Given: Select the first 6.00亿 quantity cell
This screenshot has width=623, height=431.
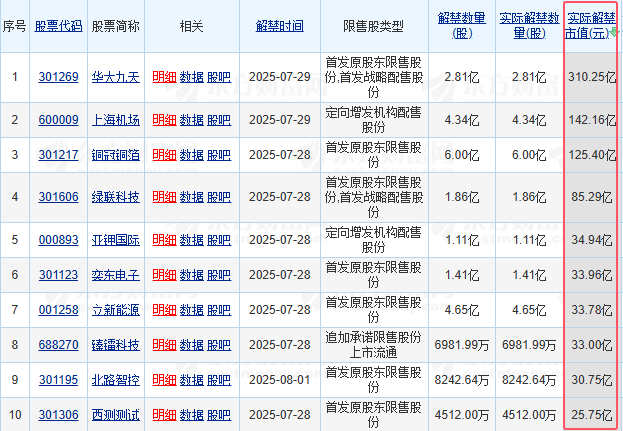Looking at the screenshot, I should (x=462, y=155).
